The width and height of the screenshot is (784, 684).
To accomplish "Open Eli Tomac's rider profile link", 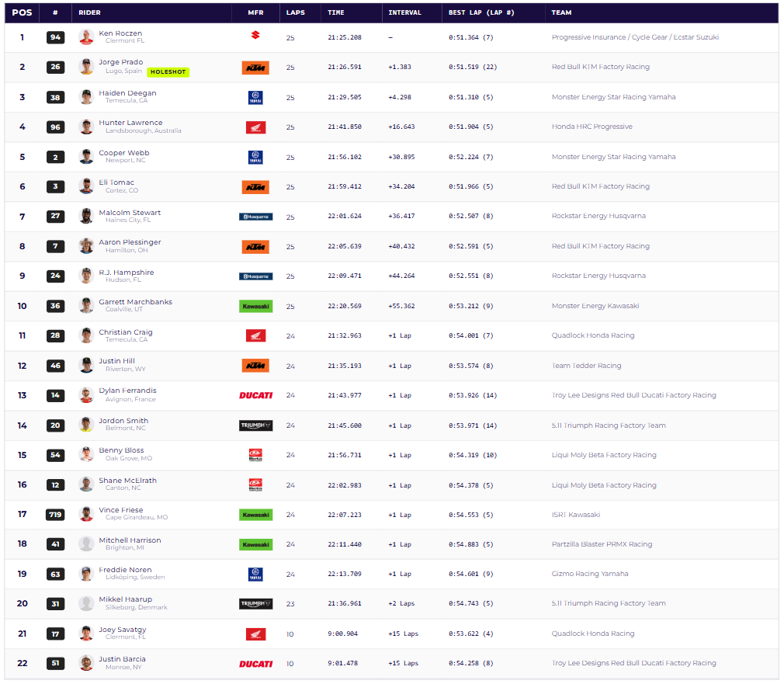I will pyautogui.click(x=116, y=182).
